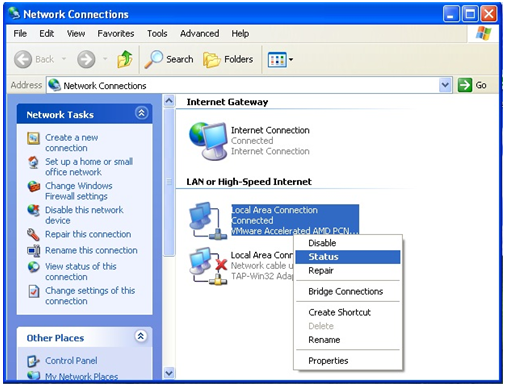Open the Address bar dropdown arrow
507x389 pixels.
[x=445, y=85]
